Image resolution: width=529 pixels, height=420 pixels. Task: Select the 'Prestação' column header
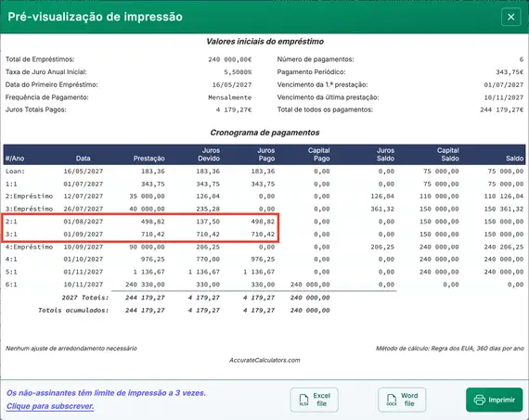pos(148,159)
